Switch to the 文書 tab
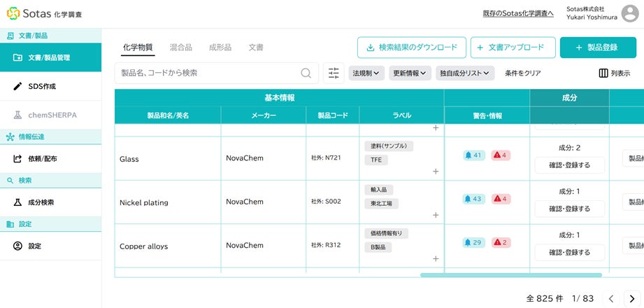This screenshot has width=644, height=308. point(256,48)
